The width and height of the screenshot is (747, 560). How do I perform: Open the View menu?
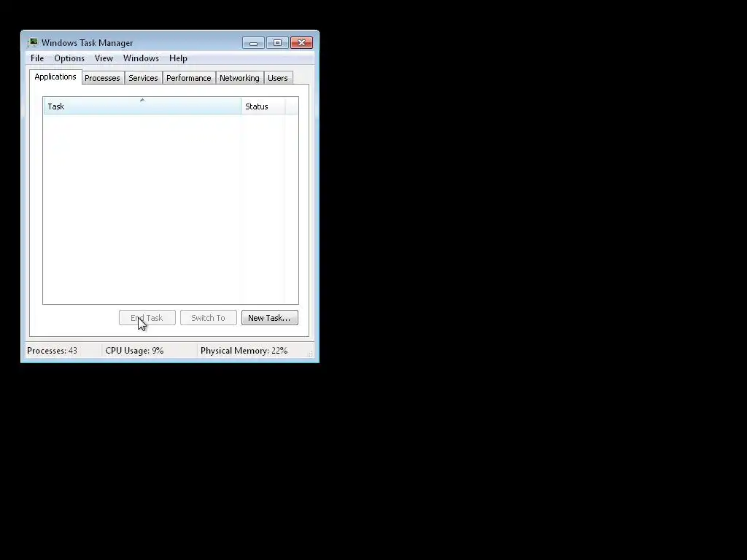point(104,58)
